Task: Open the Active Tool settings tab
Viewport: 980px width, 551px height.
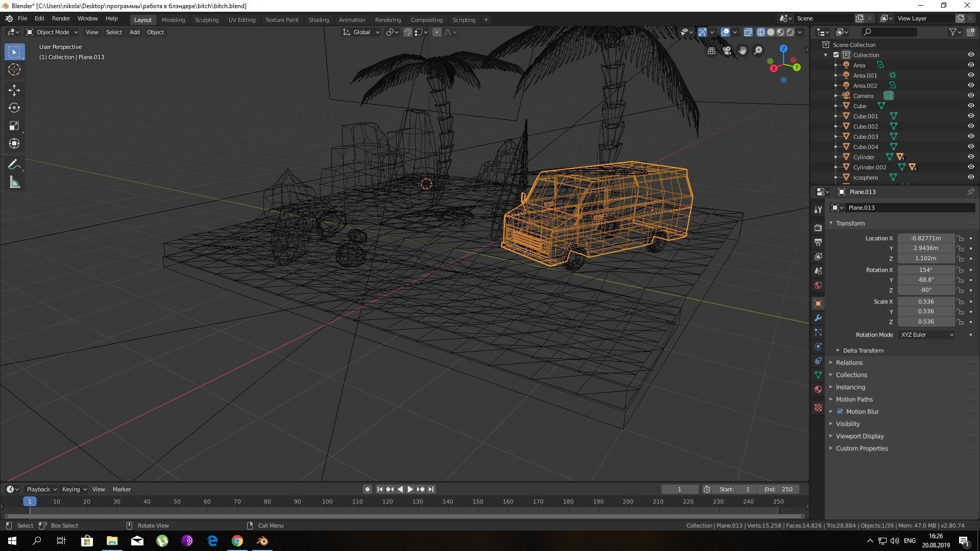Action: point(818,209)
